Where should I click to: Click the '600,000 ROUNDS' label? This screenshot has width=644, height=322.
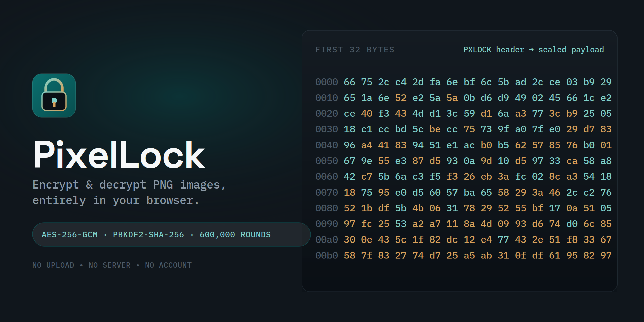235,235
